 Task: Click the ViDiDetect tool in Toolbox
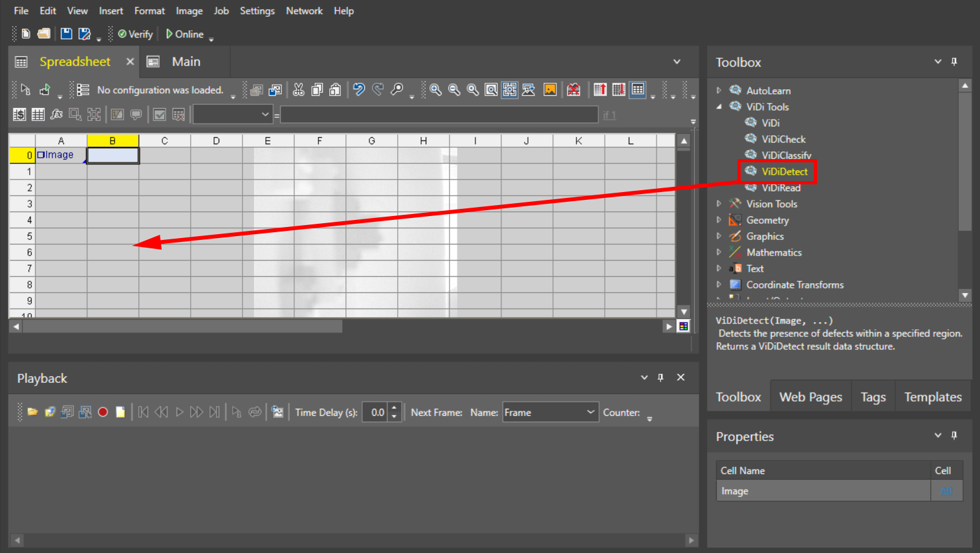tap(784, 171)
